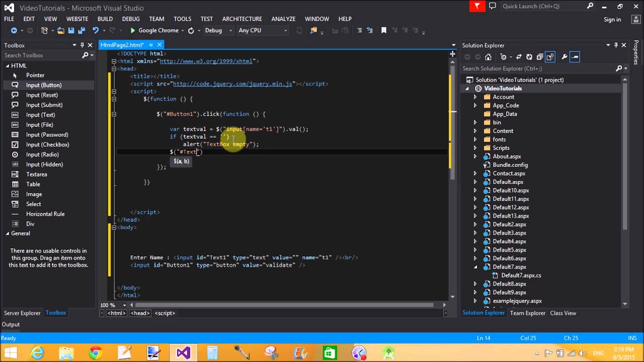Viewport: 644px width, 362px height.
Task: Click the Home icon in Solution Explorer
Action: (488, 57)
